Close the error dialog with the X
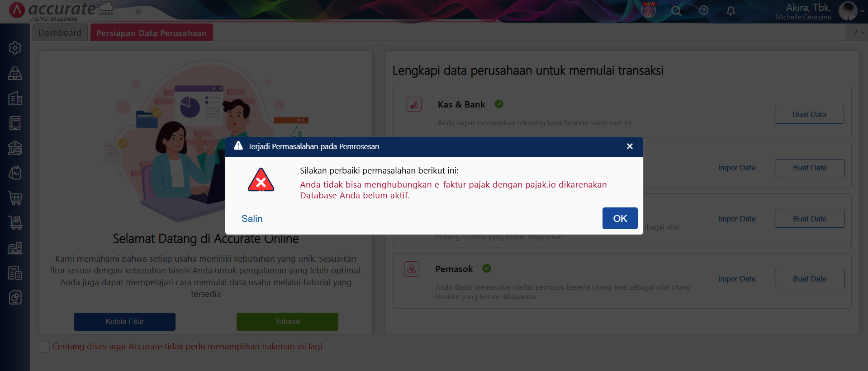 click(x=629, y=146)
